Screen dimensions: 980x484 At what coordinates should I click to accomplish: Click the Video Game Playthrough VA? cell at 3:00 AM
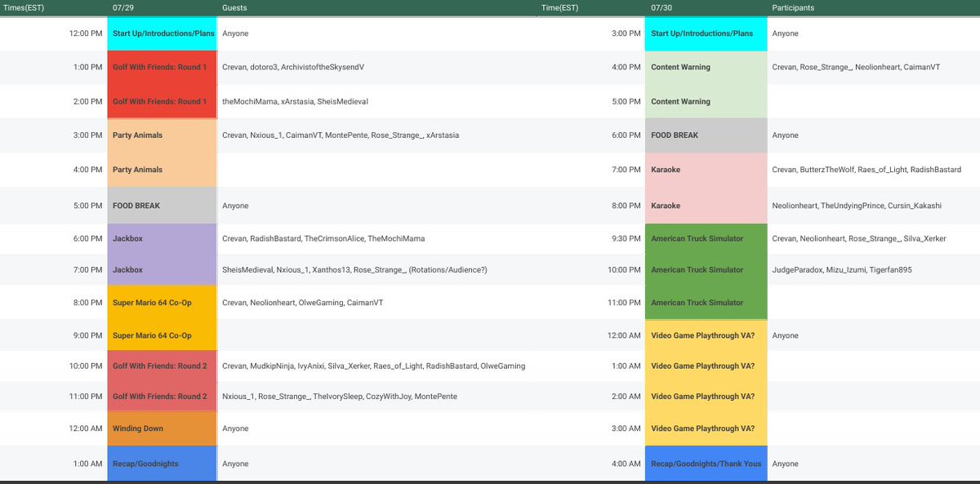pos(706,428)
